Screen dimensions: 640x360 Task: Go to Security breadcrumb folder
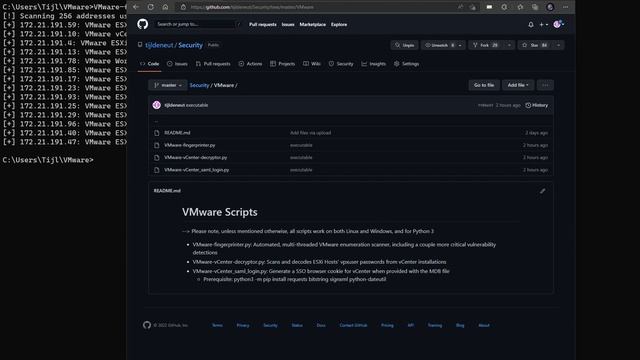(199, 85)
